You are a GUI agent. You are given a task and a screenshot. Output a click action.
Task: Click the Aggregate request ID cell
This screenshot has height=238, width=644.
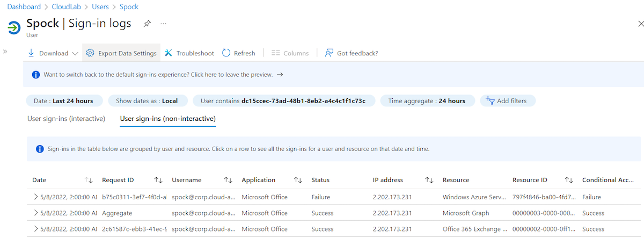click(x=117, y=213)
